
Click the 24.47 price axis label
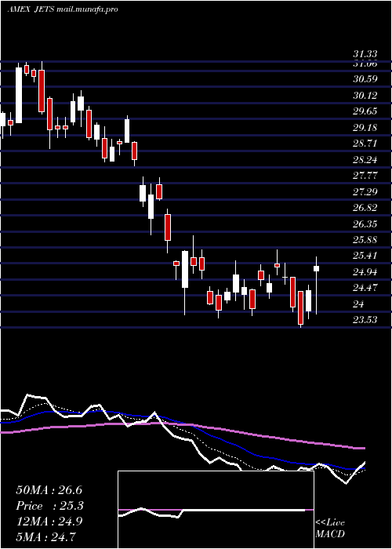click(x=365, y=288)
